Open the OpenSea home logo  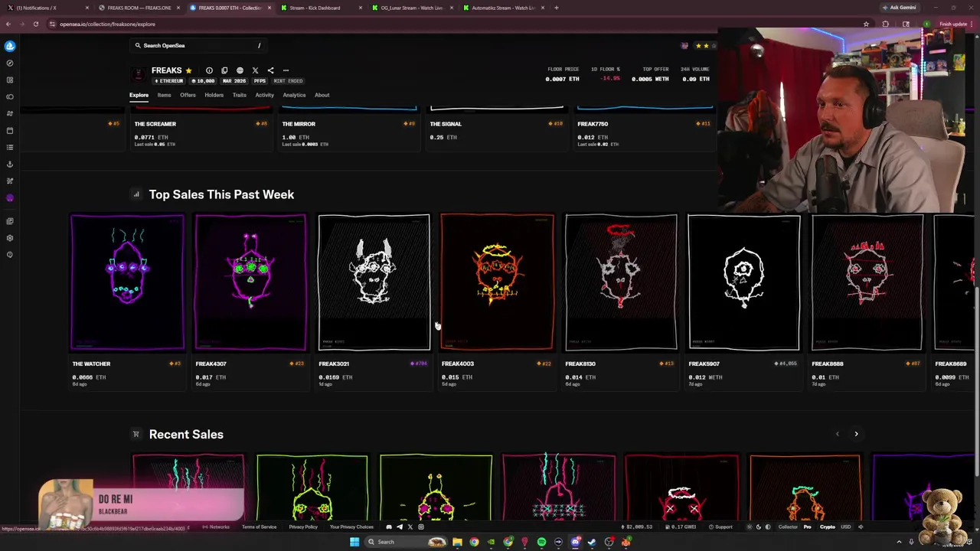pos(9,46)
